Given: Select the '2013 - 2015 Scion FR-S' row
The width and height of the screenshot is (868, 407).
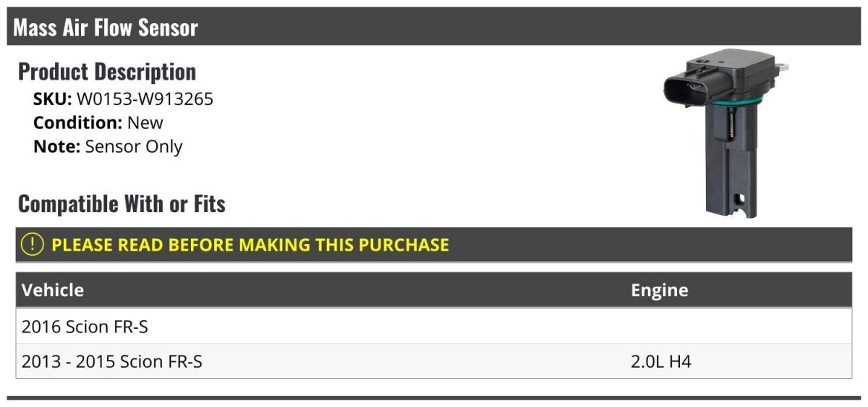Looking at the screenshot, I should (x=112, y=361).
